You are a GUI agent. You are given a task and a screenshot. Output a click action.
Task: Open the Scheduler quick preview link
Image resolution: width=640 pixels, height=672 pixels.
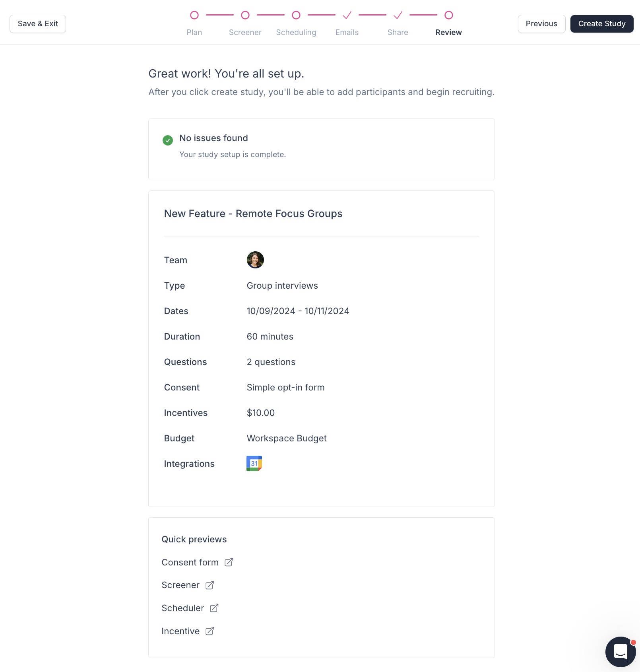point(183,608)
